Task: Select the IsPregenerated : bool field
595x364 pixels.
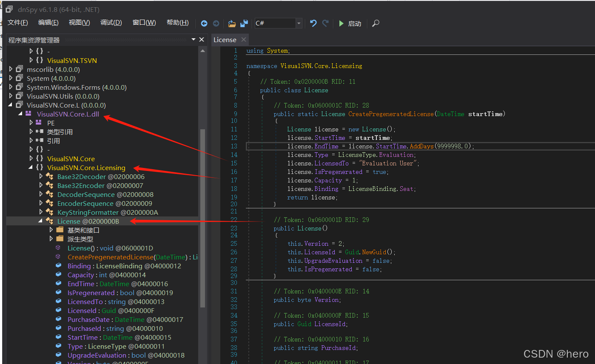Action: [x=120, y=293]
